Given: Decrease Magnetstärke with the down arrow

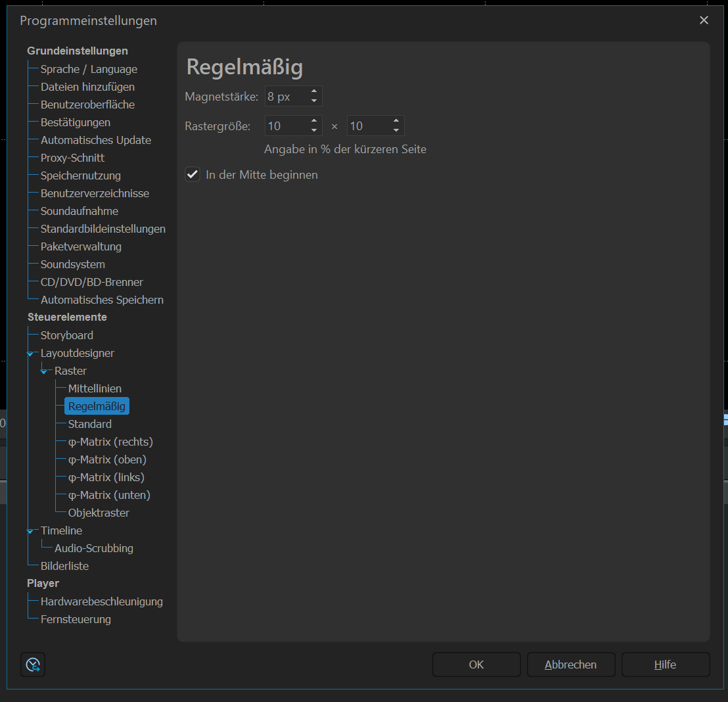Looking at the screenshot, I should click(314, 101).
